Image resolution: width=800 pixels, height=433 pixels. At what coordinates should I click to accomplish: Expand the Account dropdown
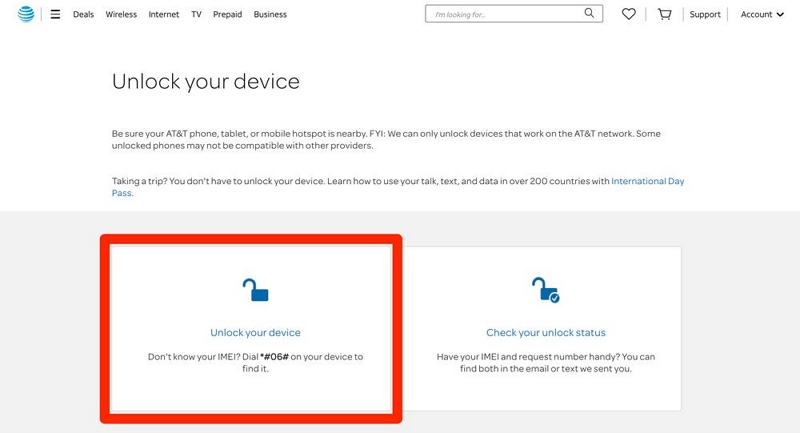761,14
